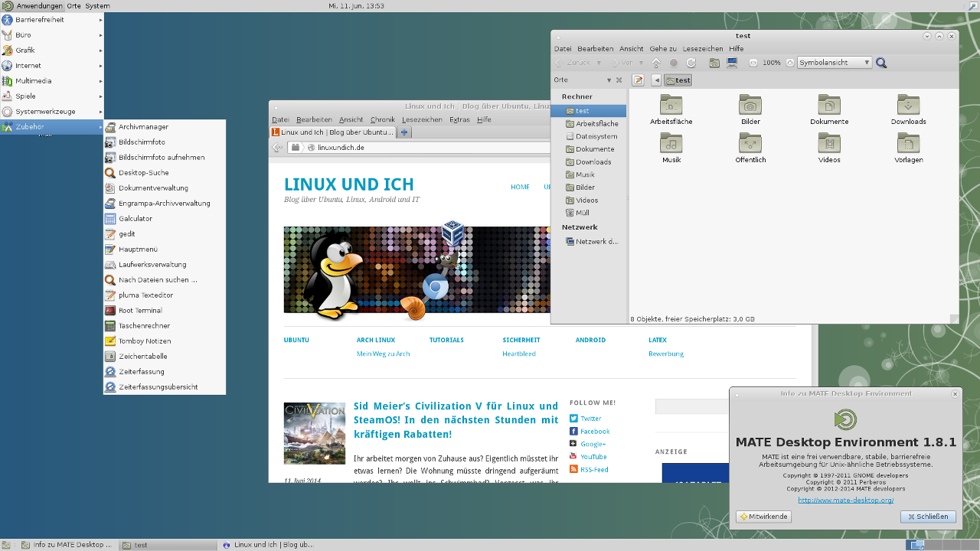Start gedit from the applications menu
980x551 pixels.
click(x=165, y=233)
